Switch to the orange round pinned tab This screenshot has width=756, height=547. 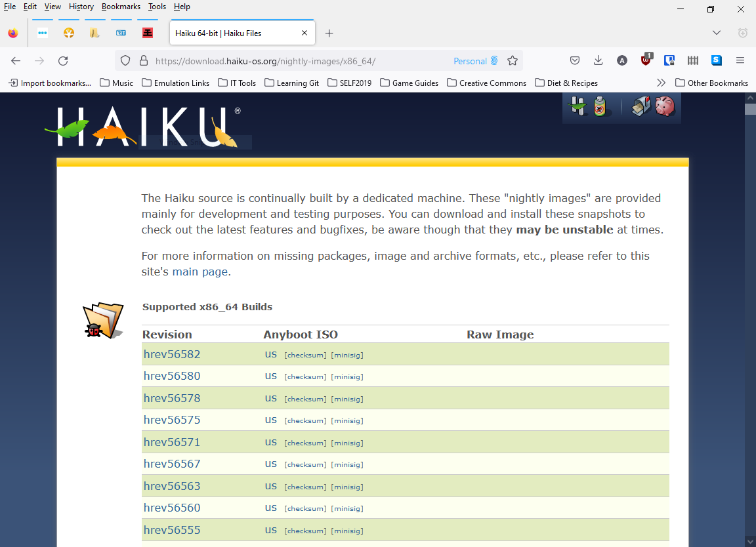(69, 33)
